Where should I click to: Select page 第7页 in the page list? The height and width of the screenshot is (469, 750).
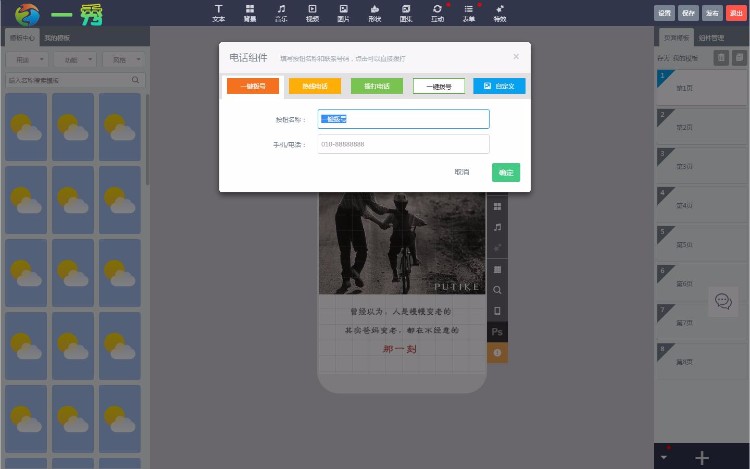pos(702,323)
